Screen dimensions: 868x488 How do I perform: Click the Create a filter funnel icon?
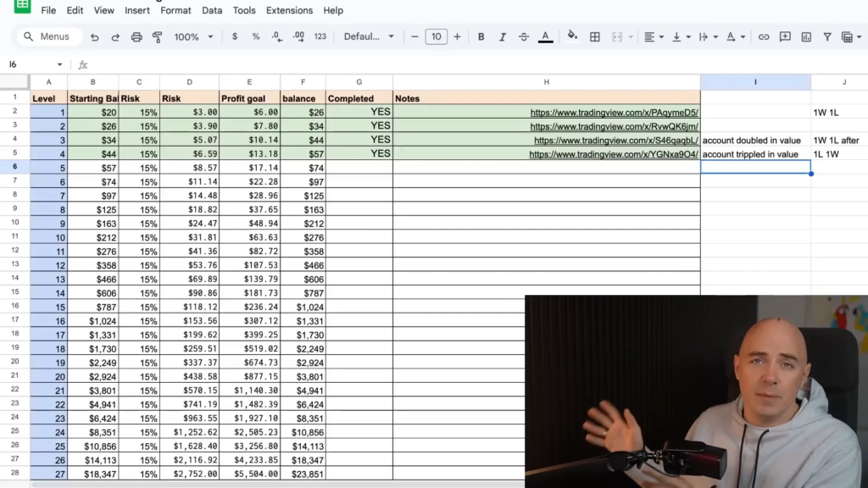coord(827,37)
